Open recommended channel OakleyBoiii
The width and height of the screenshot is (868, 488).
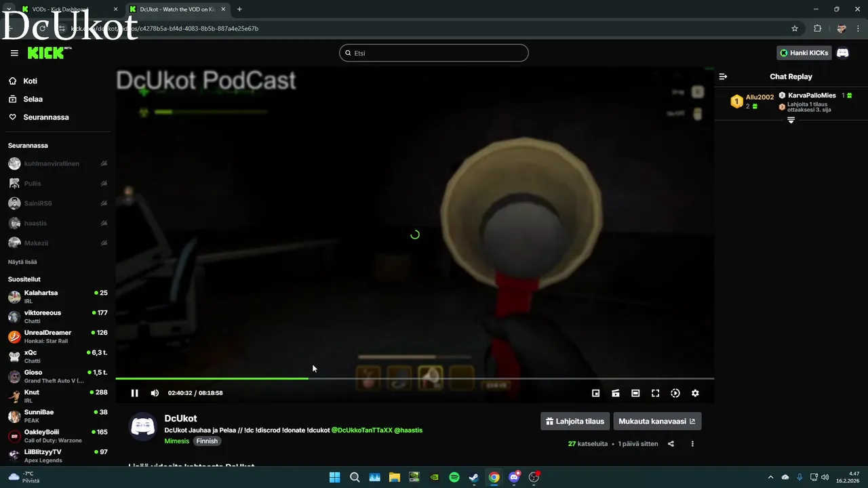[x=58, y=436]
